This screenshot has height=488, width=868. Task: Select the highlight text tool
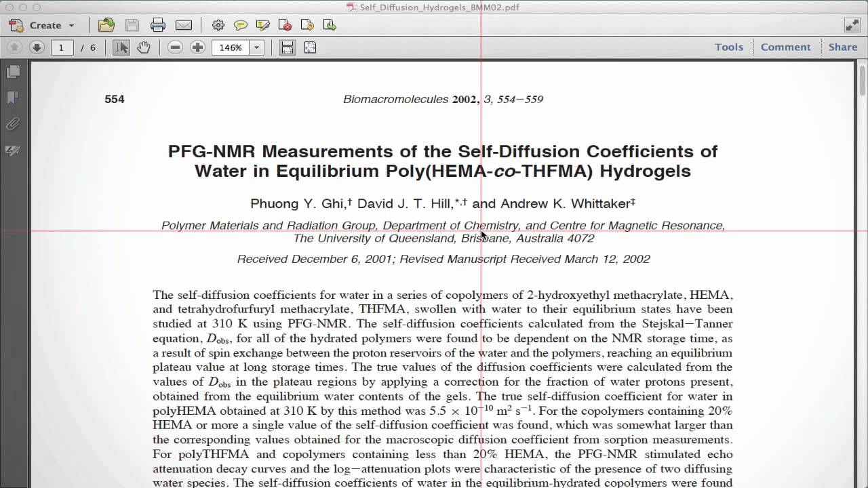262,25
